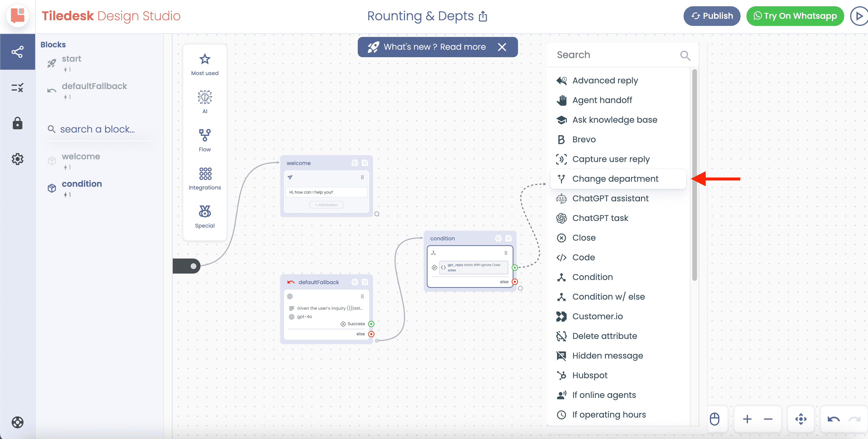The image size is (868, 439).
Task: Choose Ask knowledge base action
Action: 618,120
